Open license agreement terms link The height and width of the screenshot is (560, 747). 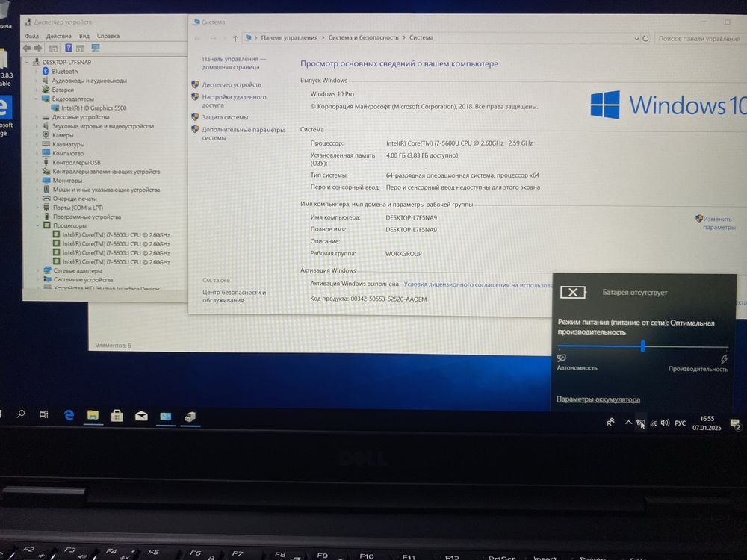[x=478, y=284]
